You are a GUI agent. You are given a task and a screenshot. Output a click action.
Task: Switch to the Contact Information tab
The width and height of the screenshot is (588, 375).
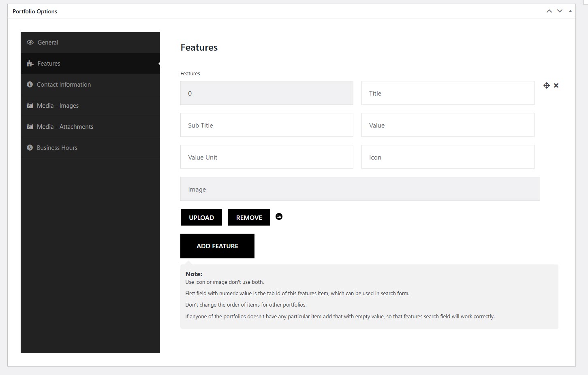(64, 85)
